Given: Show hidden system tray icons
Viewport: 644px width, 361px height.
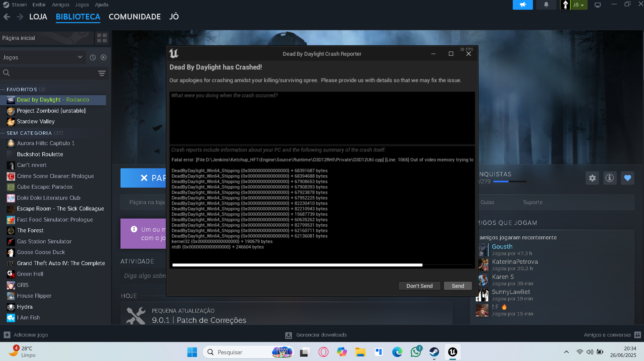Looking at the screenshot, I should click(566, 352).
